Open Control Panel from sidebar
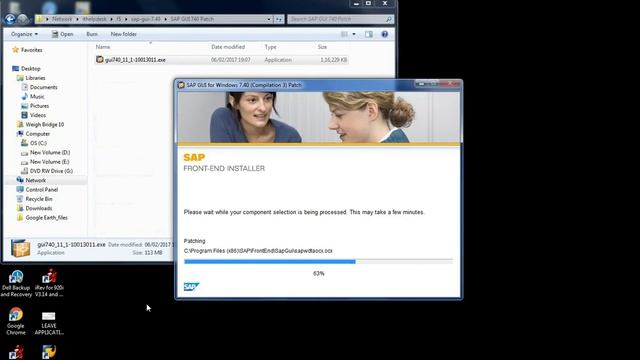This screenshot has width=640, height=360. (x=42, y=190)
